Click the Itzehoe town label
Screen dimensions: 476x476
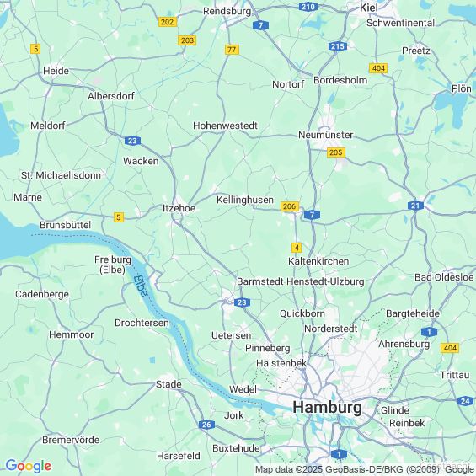pos(179,208)
